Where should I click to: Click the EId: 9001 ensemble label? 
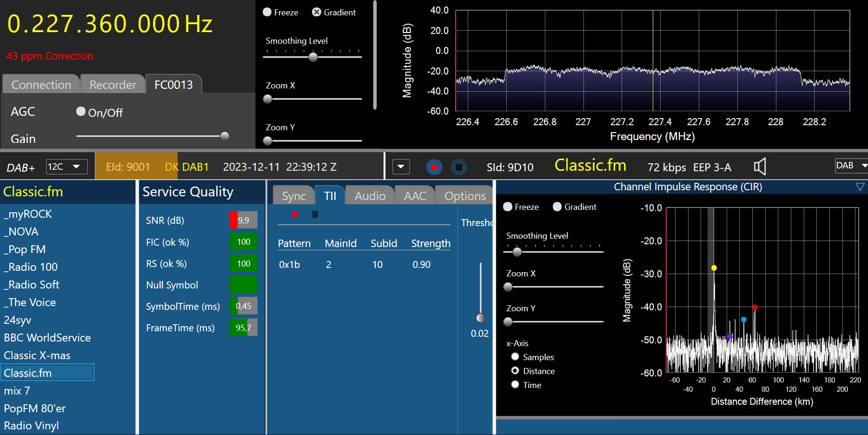(128, 167)
